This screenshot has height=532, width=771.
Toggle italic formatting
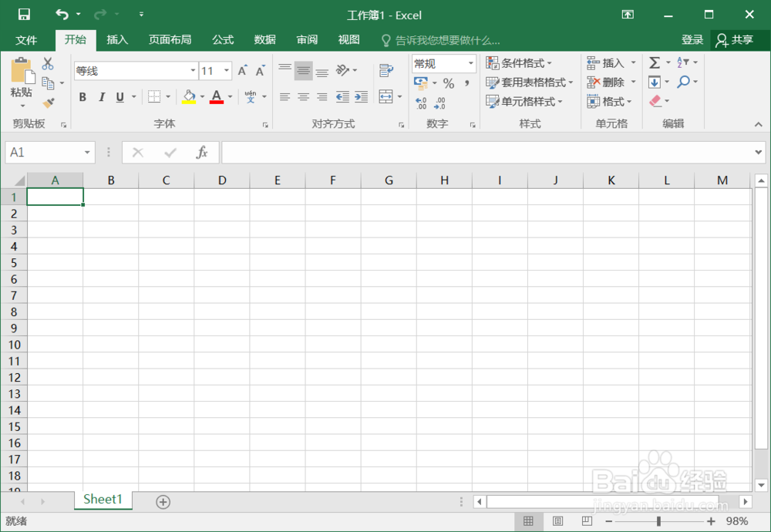pyautogui.click(x=102, y=97)
